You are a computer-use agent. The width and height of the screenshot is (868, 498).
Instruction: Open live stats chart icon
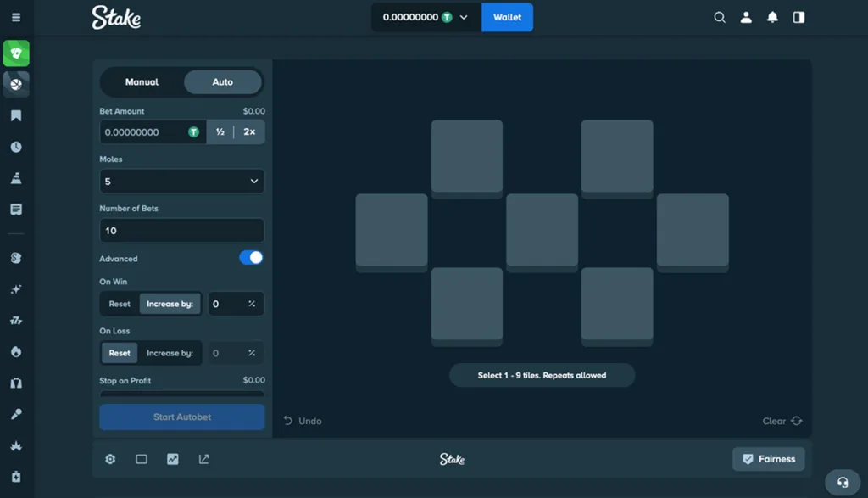coord(173,459)
